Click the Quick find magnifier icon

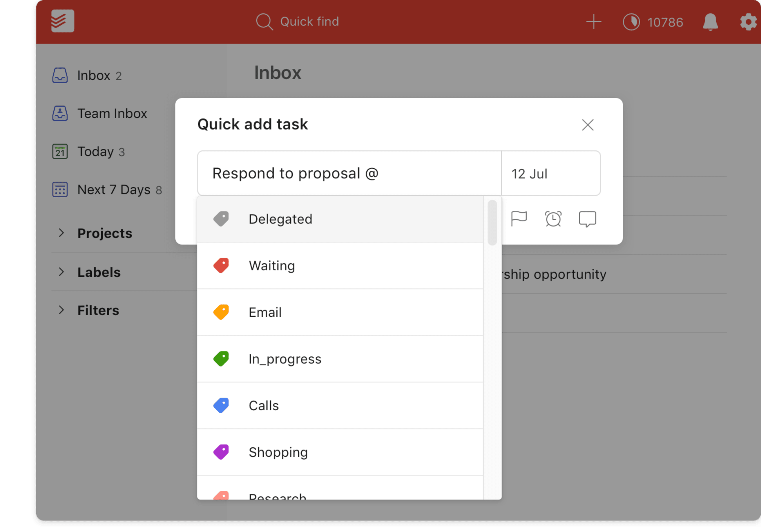coord(264,22)
